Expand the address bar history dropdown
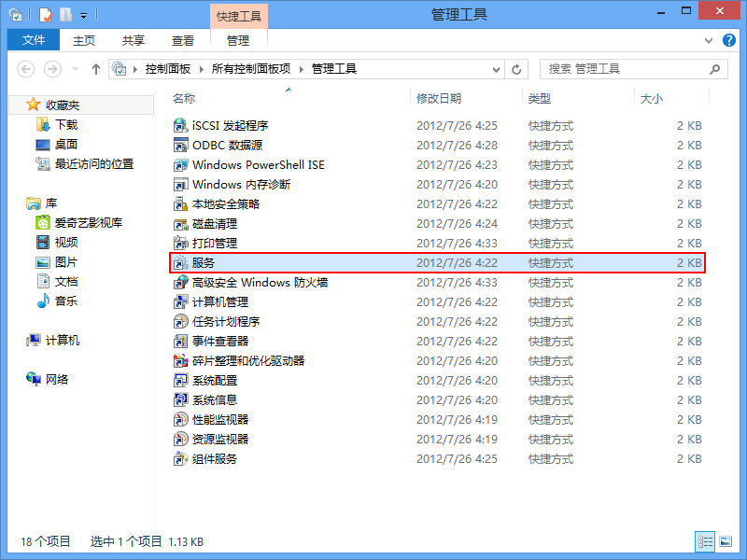747x560 pixels. coord(496,69)
